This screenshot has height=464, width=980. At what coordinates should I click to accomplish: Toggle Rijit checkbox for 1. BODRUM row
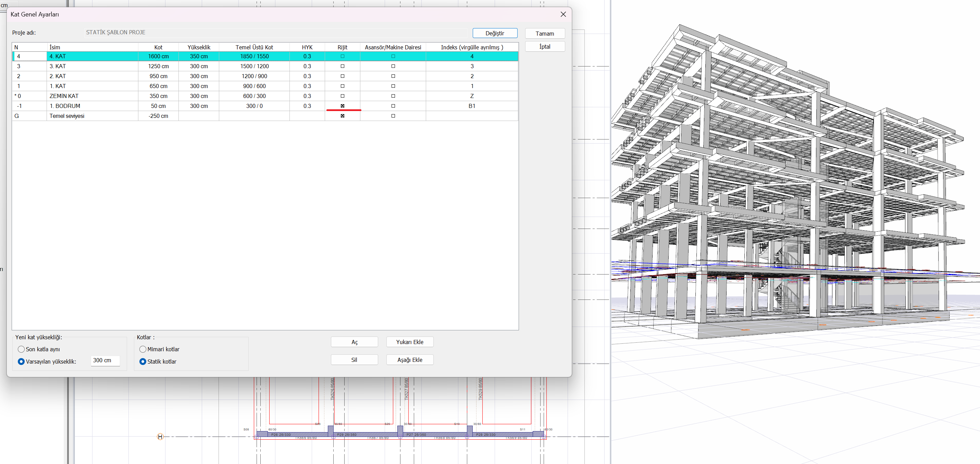coord(343,106)
